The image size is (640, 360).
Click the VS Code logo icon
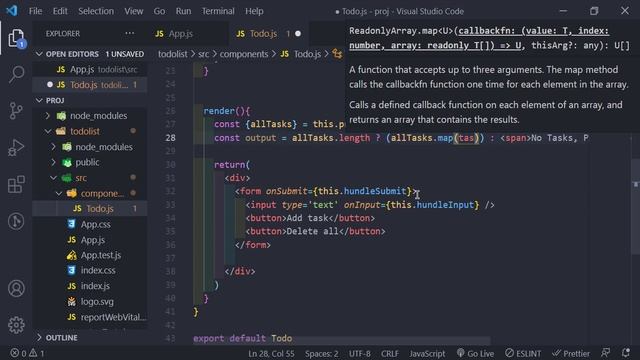coord(12,11)
